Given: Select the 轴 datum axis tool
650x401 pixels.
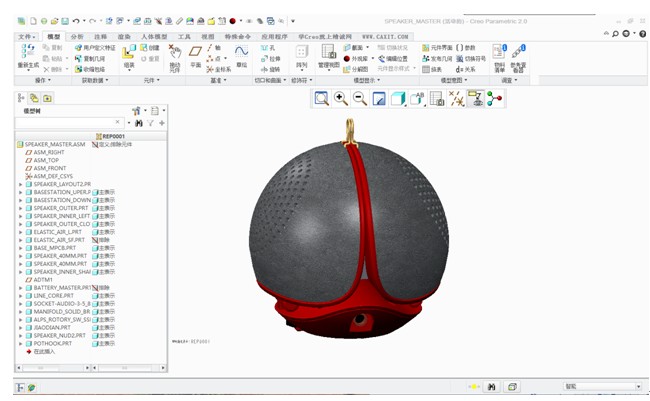Looking at the screenshot, I should (x=214, y=48).
